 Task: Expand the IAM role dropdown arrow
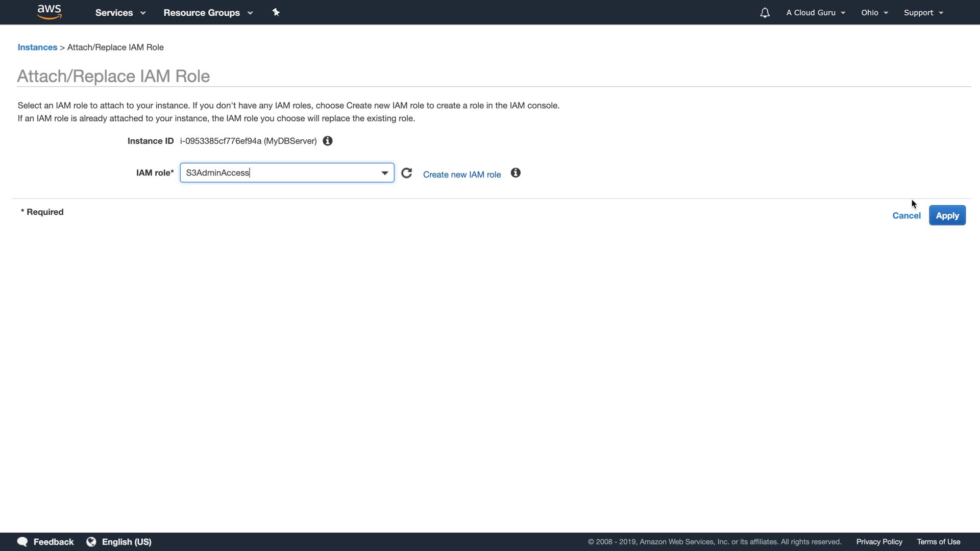coord(384,173)
